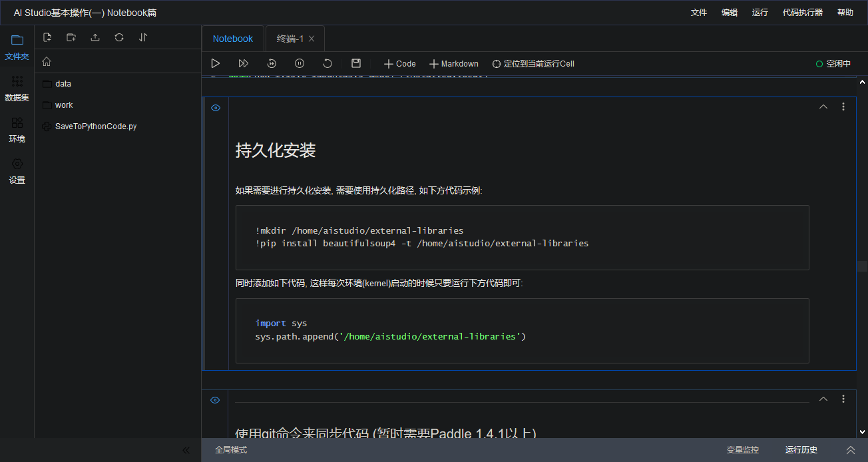
Task: Click the notebook title AI Studio基本操作
Action: click(x=85, y=13)
